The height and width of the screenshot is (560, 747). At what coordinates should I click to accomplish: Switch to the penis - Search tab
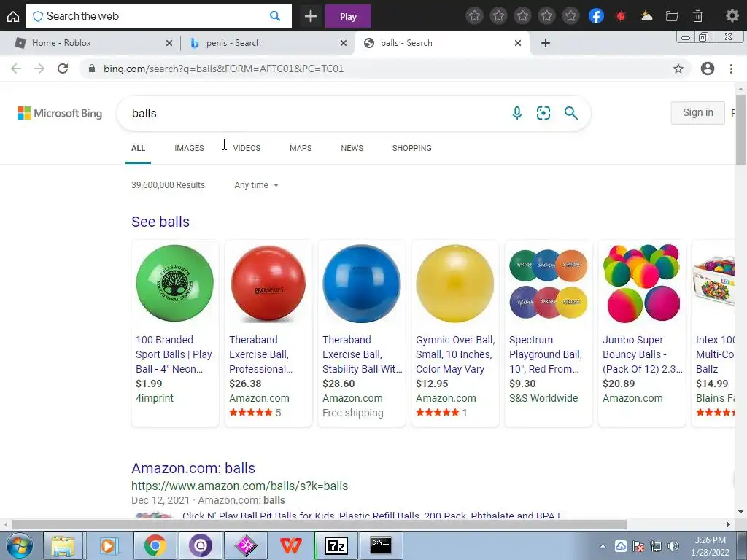pyautogui.click(x=267, y=43)
